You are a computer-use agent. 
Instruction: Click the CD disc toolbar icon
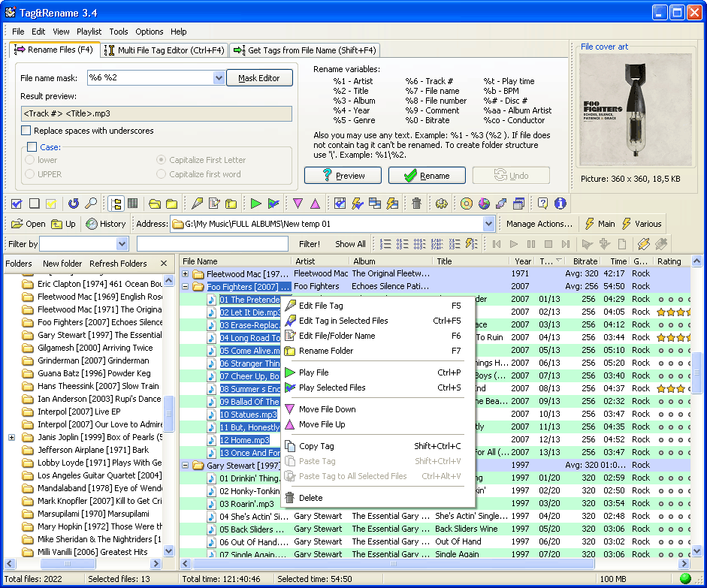tap(467, 204)
